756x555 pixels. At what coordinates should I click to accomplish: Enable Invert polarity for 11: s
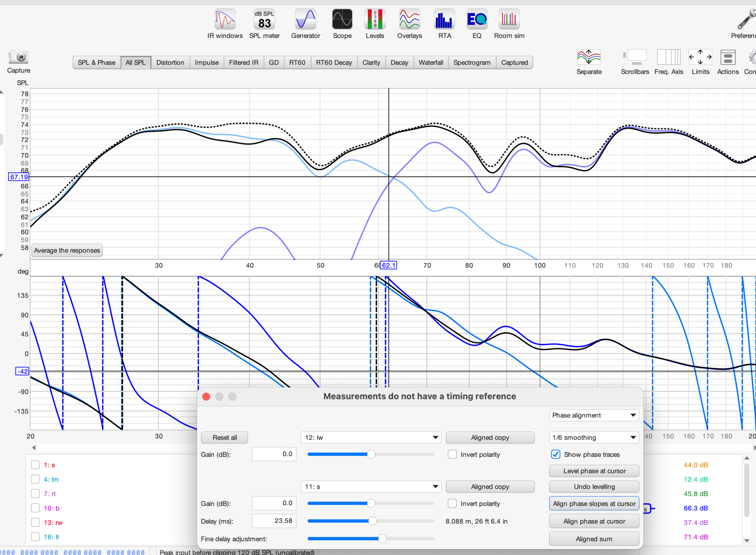pyautogui.click(x=452, y=504)
